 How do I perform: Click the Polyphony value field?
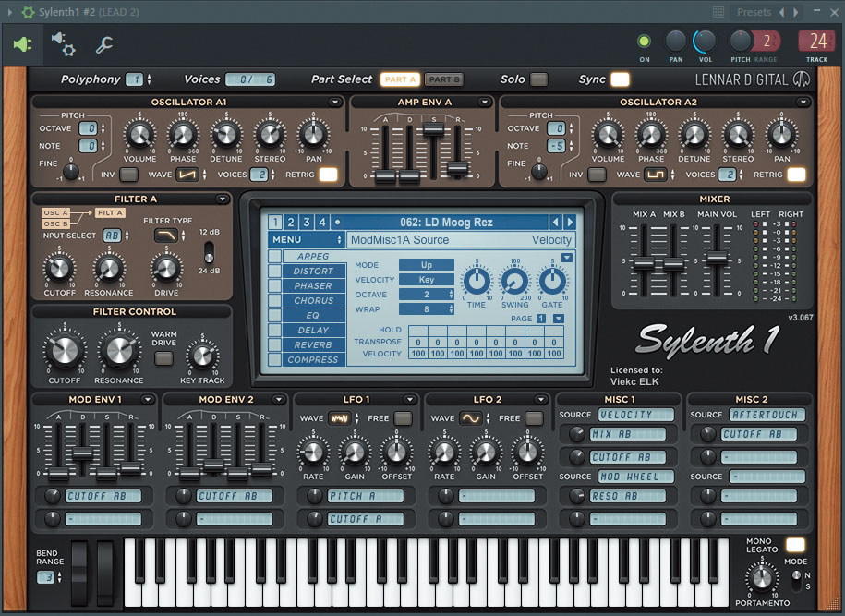point(134,79)
